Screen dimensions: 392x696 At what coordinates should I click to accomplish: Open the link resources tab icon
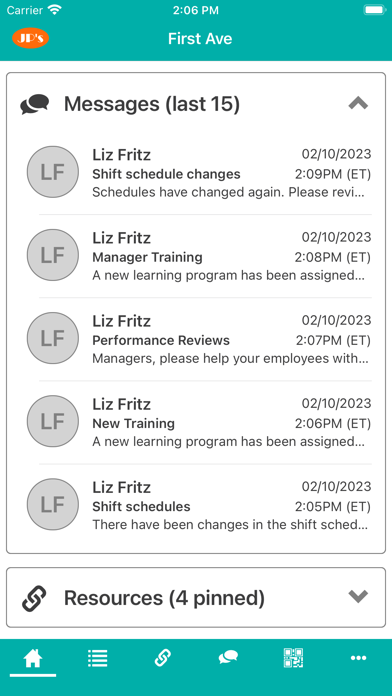163,657
